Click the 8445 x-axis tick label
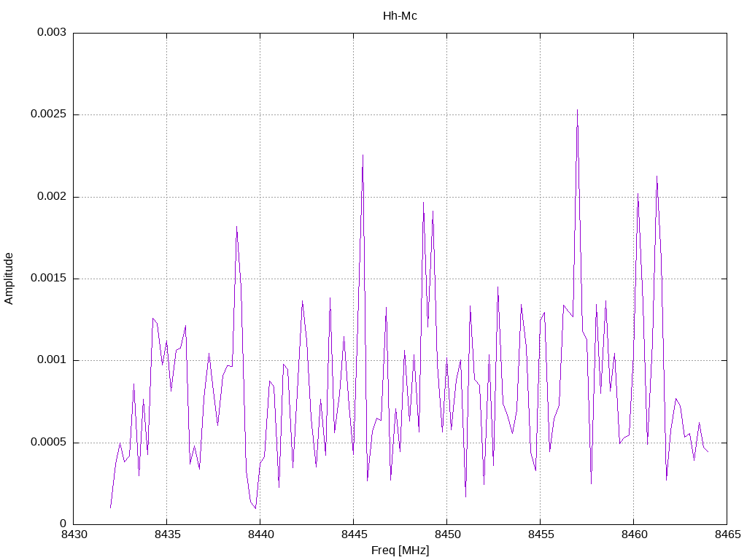This screenshot has width=747, height=560. coord(354,534)
